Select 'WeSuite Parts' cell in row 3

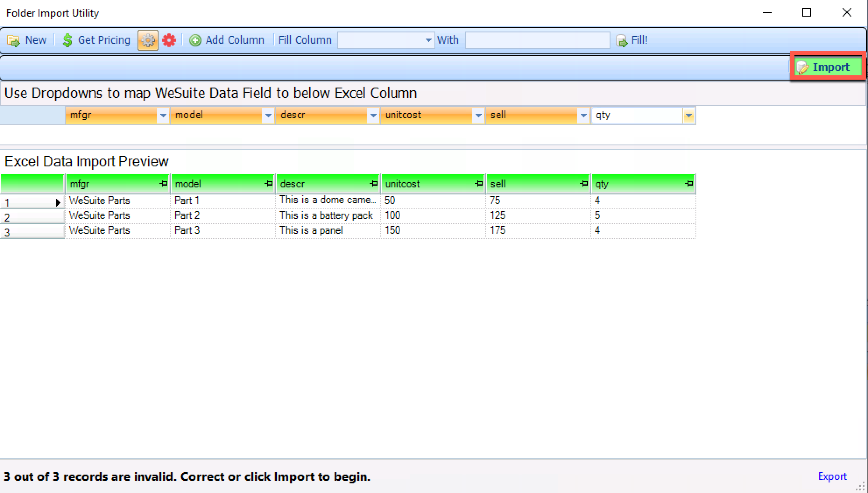(117, 231)
